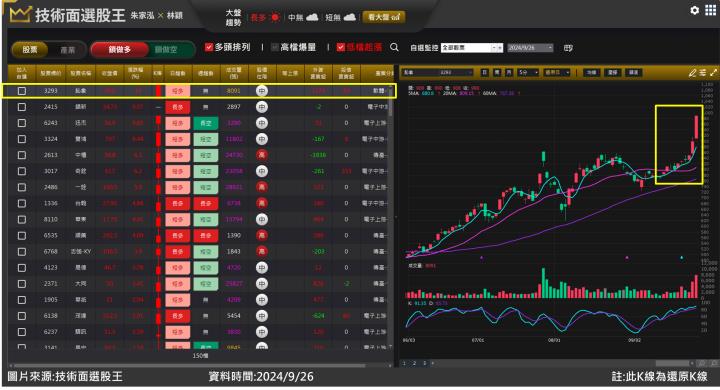Toggle the 高檔爆量 checkbox
Image resolution: width=720 pixels, height=390 pixels.
(275, 47)
